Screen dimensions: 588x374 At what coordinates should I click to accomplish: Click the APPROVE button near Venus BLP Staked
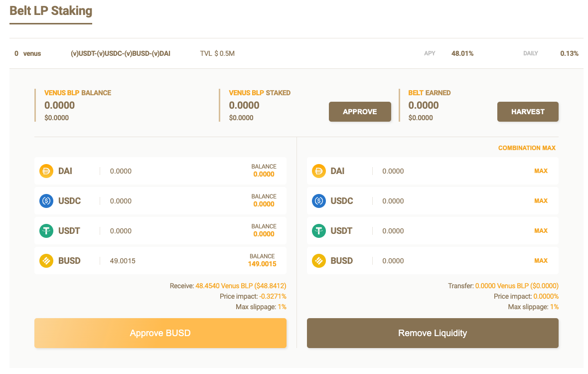360,111
